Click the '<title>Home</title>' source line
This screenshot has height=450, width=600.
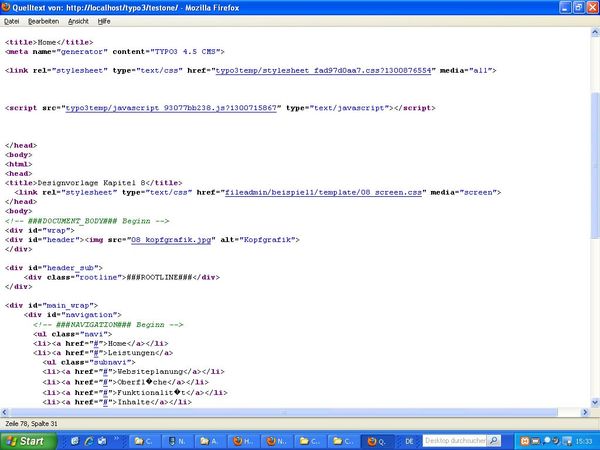[49, 42]
